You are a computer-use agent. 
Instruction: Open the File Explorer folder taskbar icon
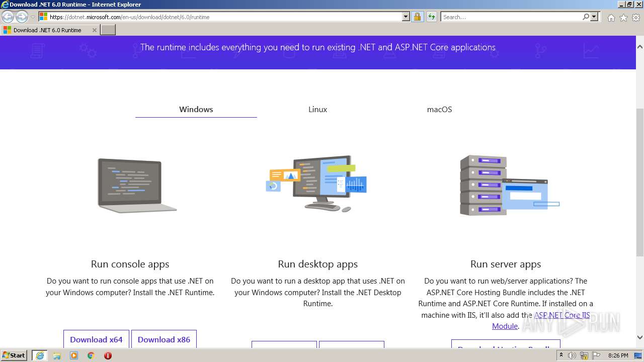tap(57, 355)
